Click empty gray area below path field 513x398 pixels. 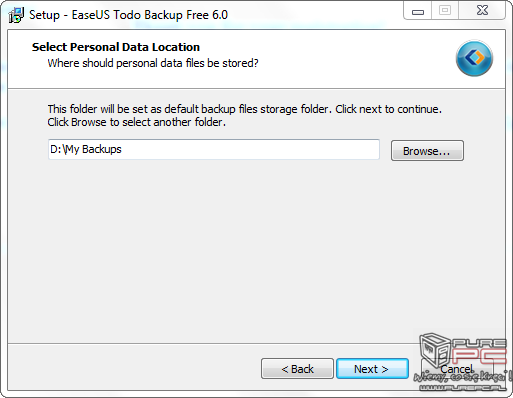pos(256,250)
